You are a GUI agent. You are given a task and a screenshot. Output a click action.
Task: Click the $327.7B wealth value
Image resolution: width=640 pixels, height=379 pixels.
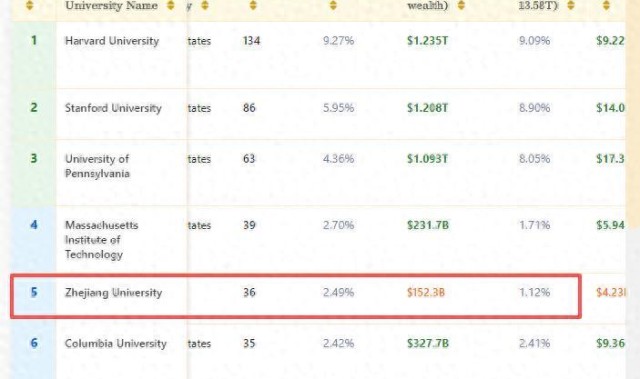coord(428,344)
